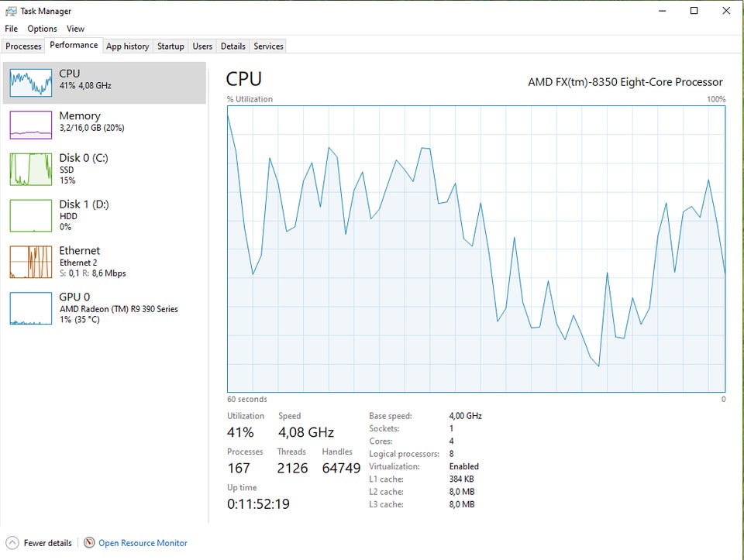This screenshot has width=744, height=560.
Task: Open Resource Monitor link
Action: click(143, 543)
